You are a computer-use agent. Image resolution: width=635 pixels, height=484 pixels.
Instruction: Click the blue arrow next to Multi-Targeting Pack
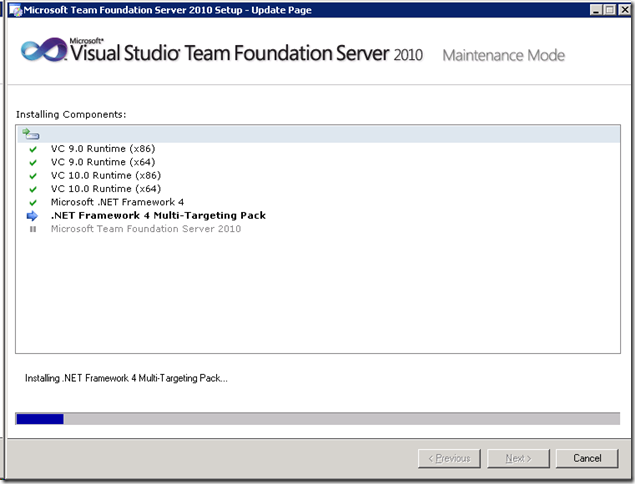(x=33, y=215)
